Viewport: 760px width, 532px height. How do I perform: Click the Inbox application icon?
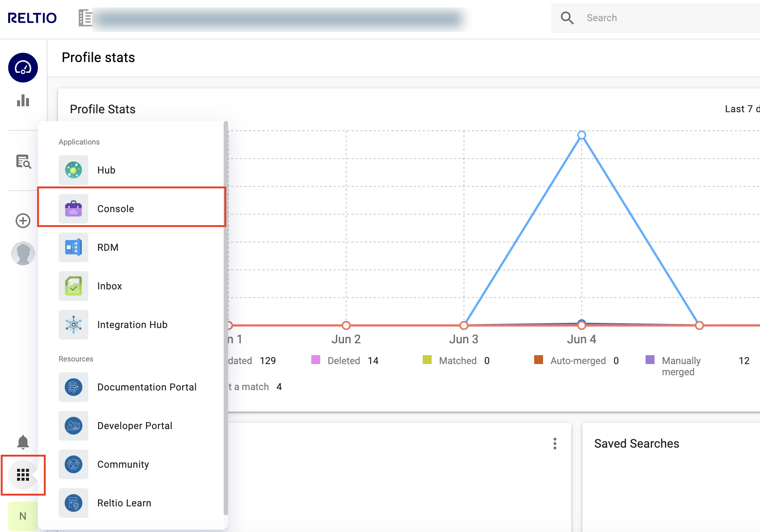(74, 286)
